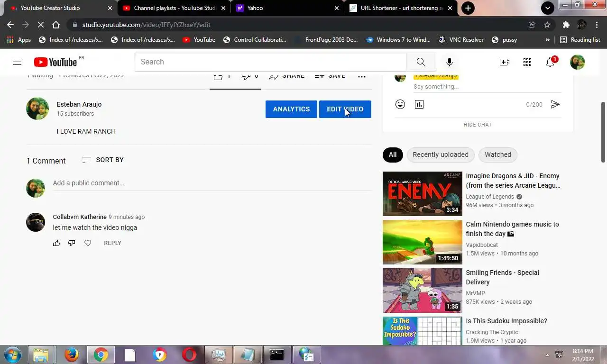The image size is (607, 364).
Task: Open the Smiling Friends Special Delivery thumbnail
Action: [422, 291]
